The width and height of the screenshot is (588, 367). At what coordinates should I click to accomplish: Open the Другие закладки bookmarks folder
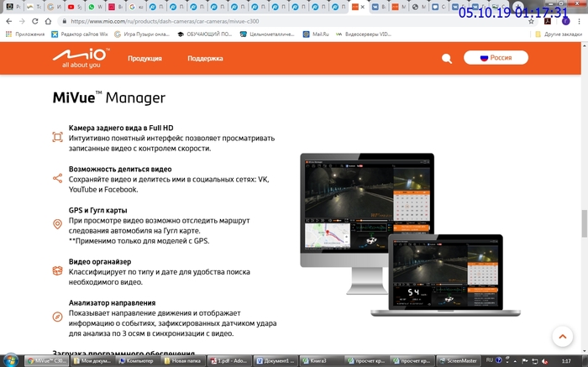tap(558, 34)
